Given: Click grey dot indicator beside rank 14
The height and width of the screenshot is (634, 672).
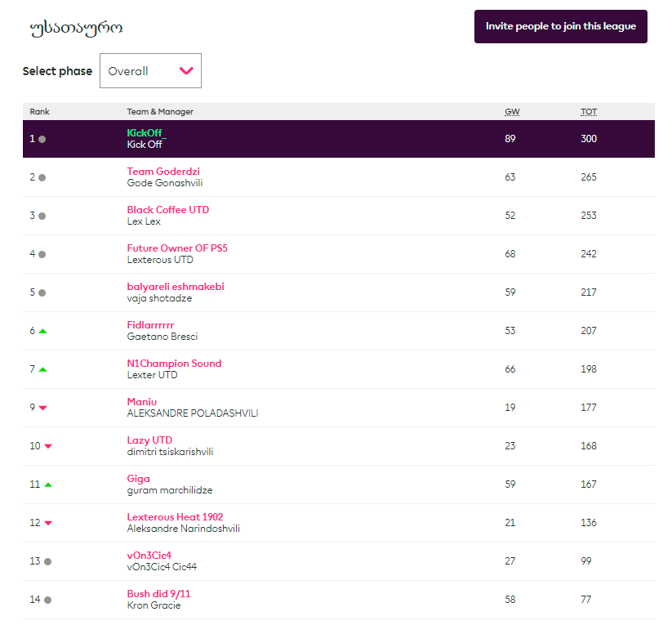Looking at the screenshot, I should (47, 600).
